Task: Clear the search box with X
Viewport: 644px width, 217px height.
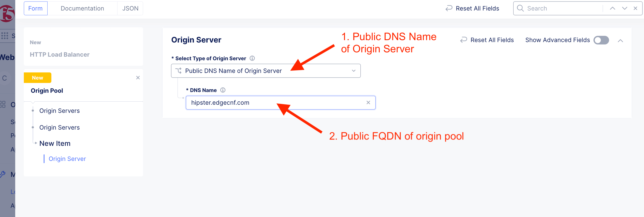Action: pyautogui.click(x=635, y=8)
